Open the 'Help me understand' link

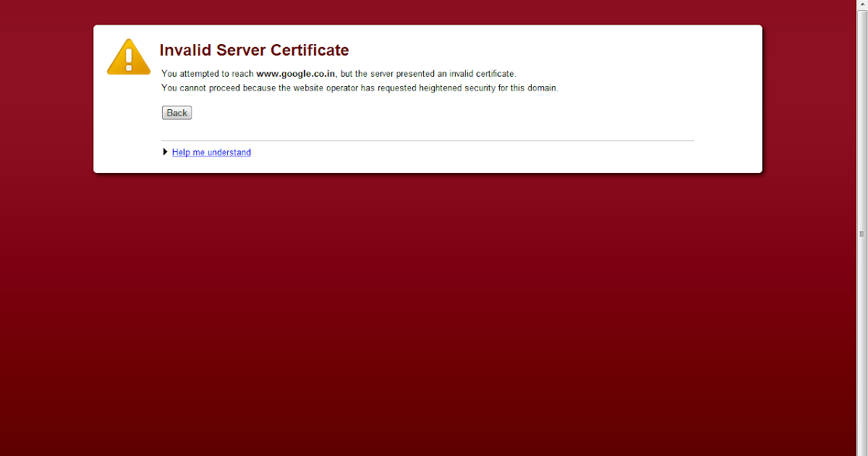click(x=211, y=152)
